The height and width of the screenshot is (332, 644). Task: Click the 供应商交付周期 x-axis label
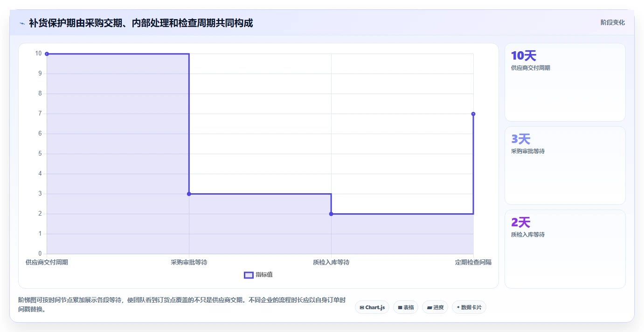[47, 262]
